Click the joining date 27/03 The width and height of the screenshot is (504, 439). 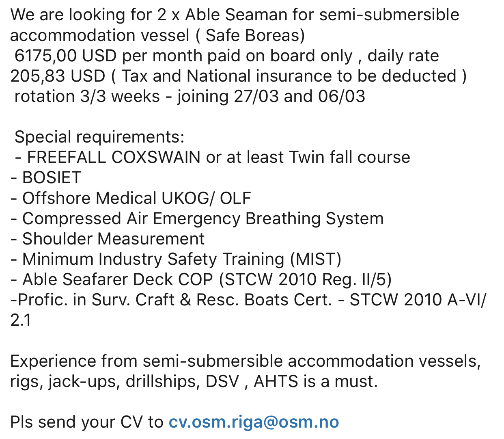tap(256, 96)
